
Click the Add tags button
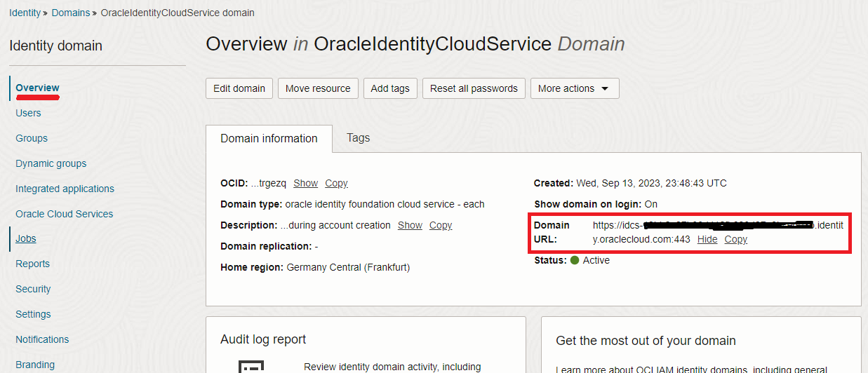390,88
